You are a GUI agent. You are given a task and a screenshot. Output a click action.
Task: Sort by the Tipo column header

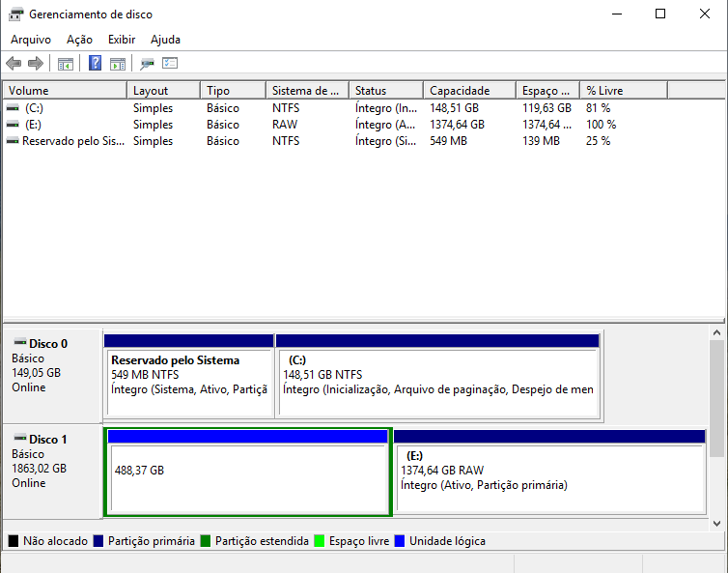[x=234, y=90]
